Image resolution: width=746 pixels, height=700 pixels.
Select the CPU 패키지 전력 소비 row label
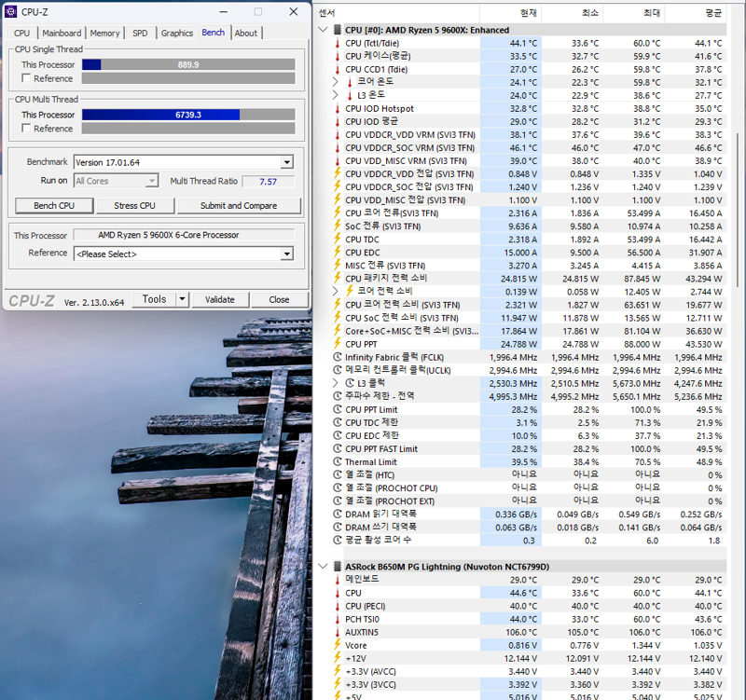pyautogui.click(x=386, y=278)
